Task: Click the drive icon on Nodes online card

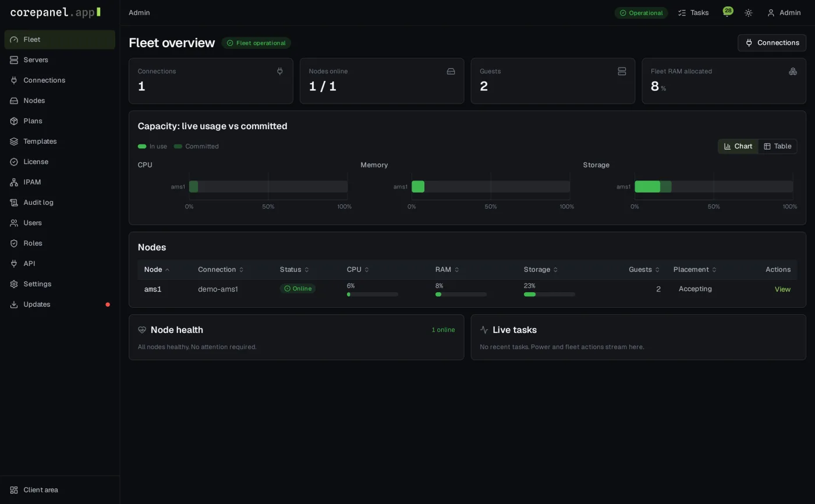Action: tap(451, 71)
